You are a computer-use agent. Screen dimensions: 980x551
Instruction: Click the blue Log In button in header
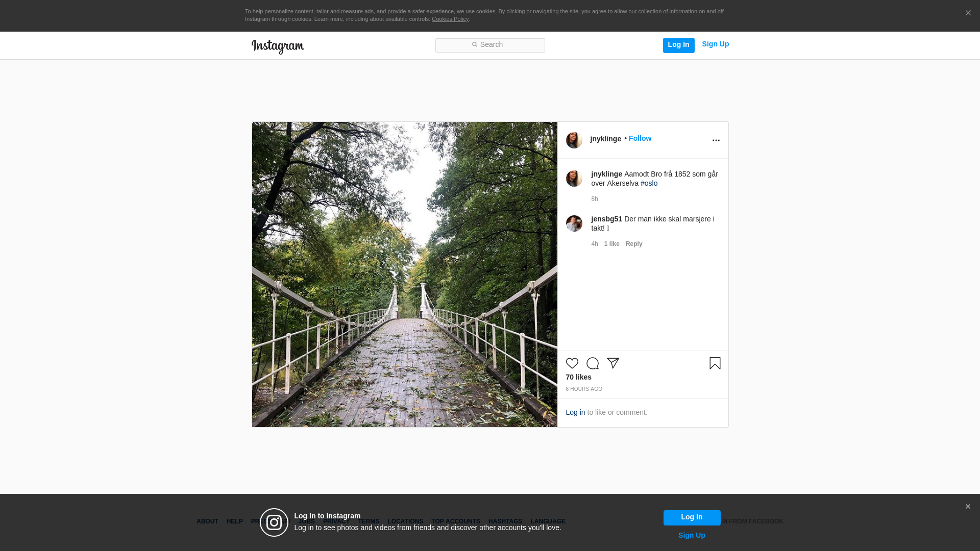(679, 45)
